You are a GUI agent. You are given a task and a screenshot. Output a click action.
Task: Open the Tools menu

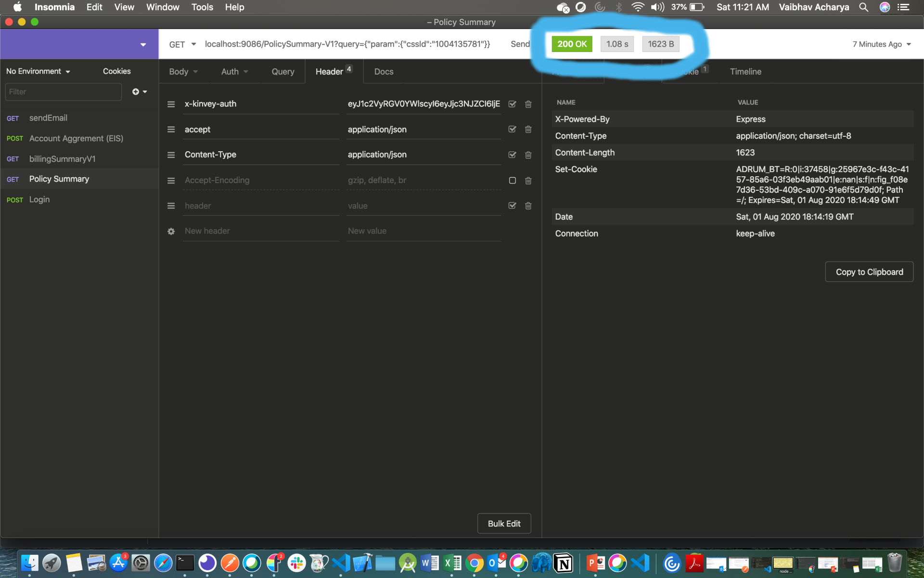(x=202, y=7)
